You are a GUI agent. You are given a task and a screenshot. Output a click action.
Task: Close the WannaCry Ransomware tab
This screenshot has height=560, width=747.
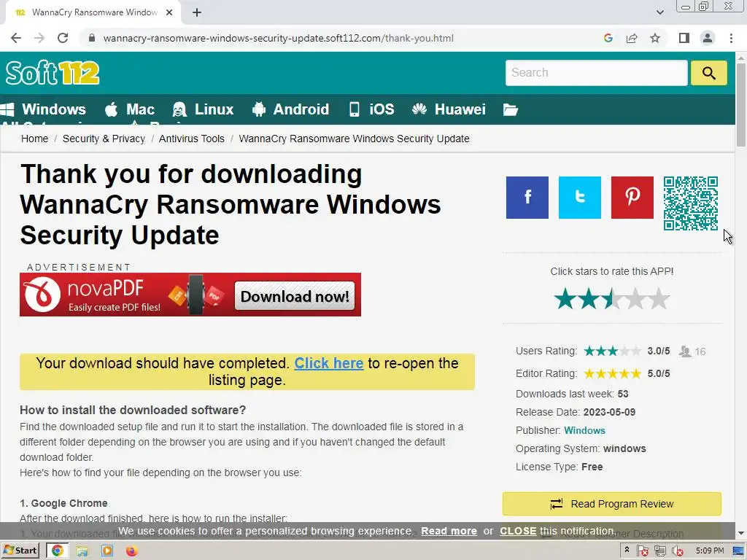pos(169,13)
